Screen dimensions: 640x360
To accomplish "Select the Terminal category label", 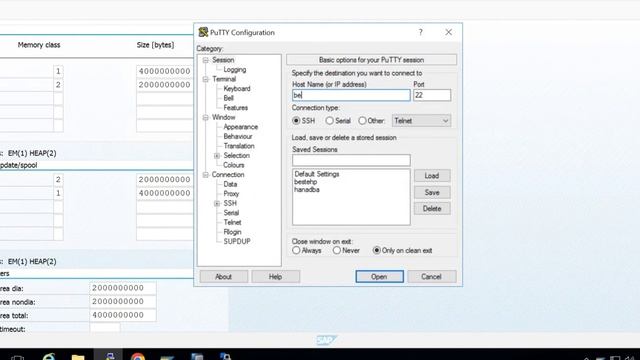I will [x=224, y=79].
